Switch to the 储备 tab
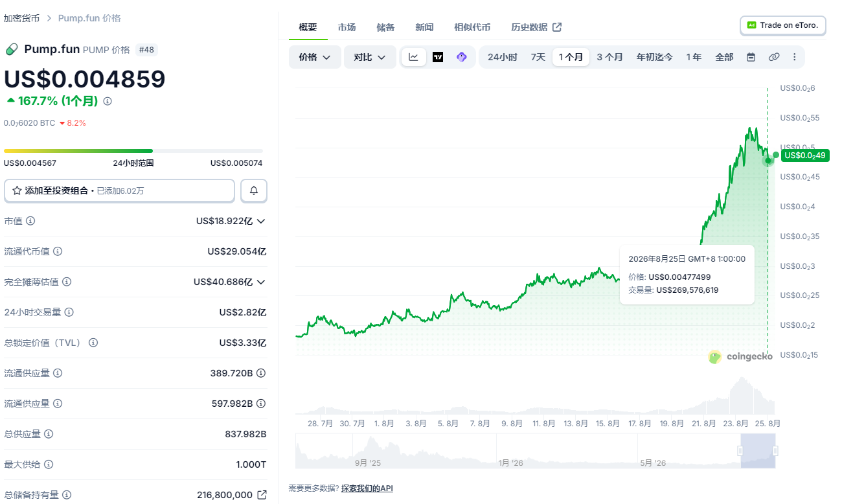Viewport: 842px width, 504px height. (385, 27)
